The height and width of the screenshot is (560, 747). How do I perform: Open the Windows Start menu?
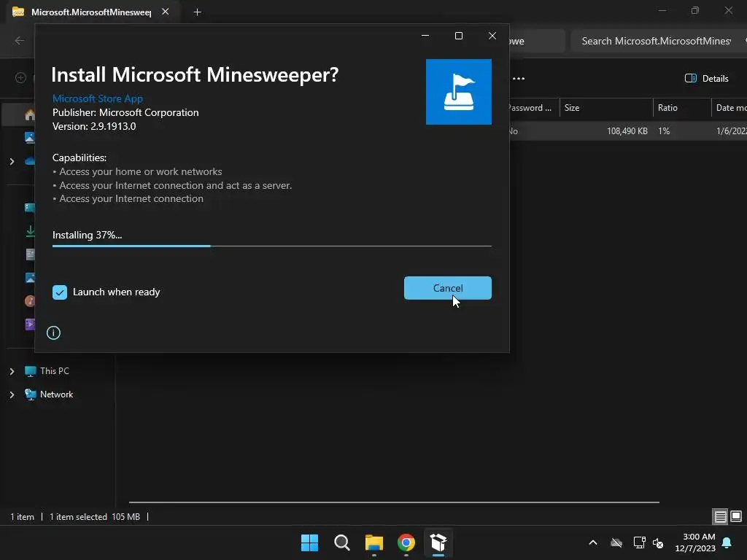(309, 542)
